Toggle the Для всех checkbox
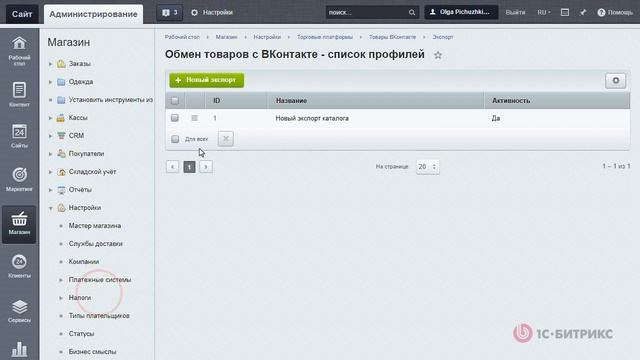 pyautogui.click(x=175, y=139)
